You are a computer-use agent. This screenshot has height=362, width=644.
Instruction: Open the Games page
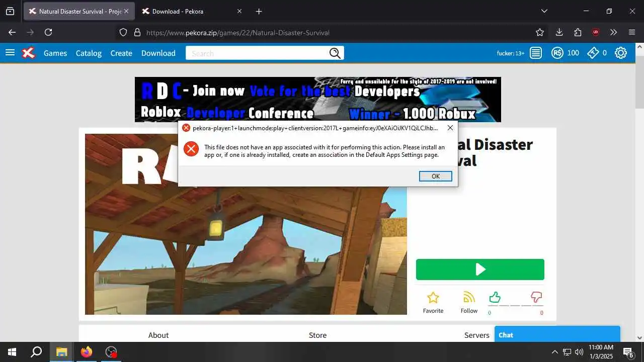pos(55,53)
